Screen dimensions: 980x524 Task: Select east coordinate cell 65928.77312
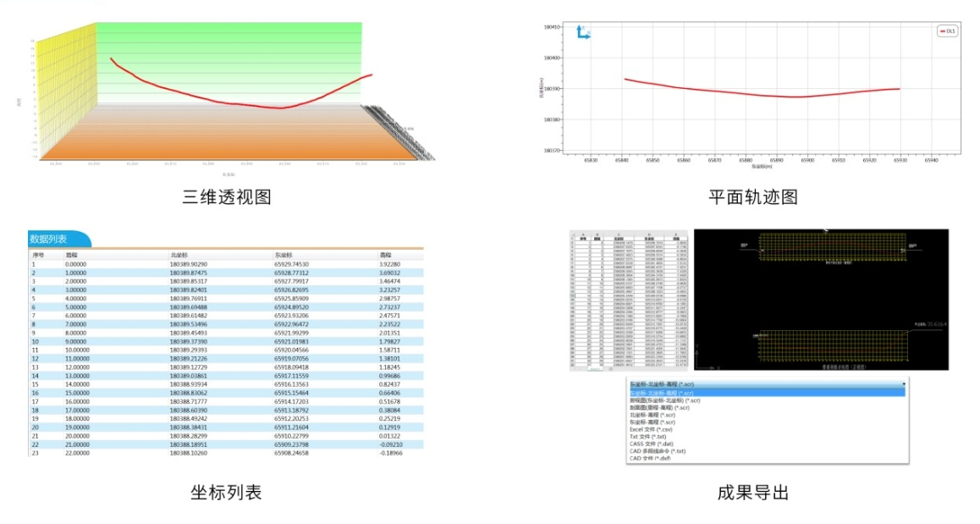point(291,273)
